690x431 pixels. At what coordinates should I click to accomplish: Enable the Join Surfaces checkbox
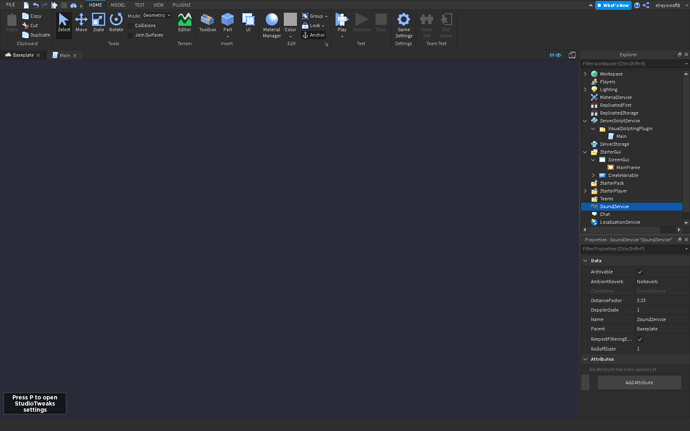click(131, 35)
